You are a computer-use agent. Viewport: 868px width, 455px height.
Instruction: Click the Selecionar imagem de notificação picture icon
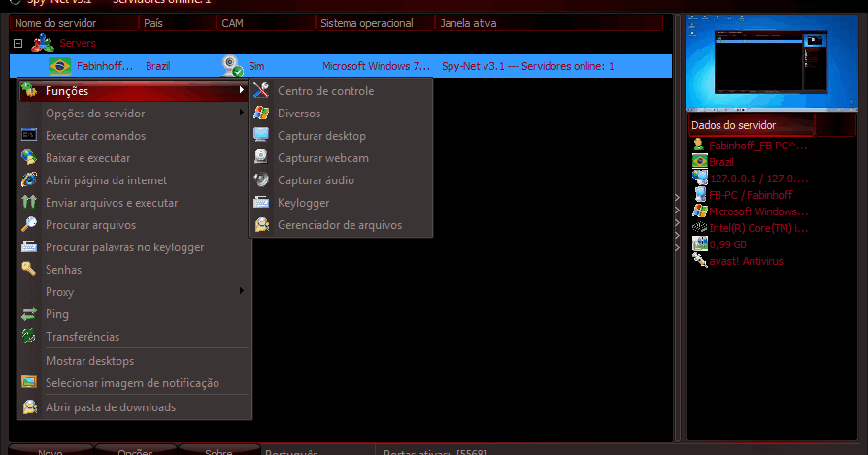(x=29, y=382)
